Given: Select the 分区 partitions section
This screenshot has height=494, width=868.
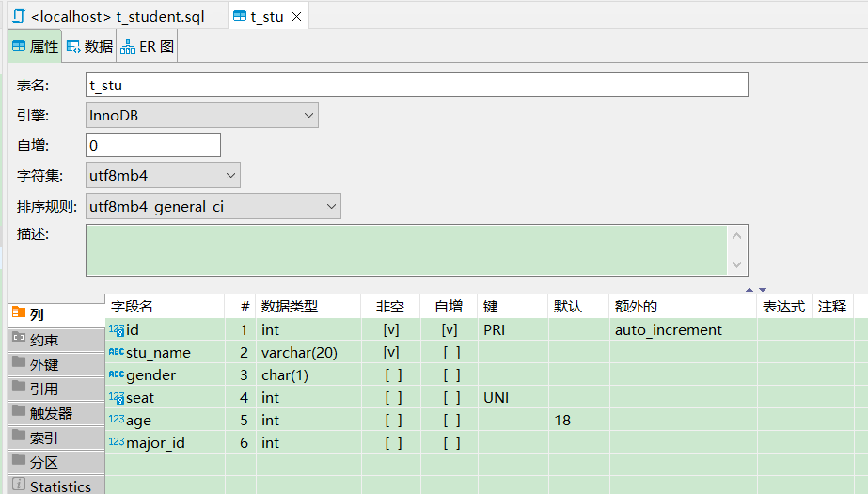Looking at the screenshot, I should [x=55, y=462].
